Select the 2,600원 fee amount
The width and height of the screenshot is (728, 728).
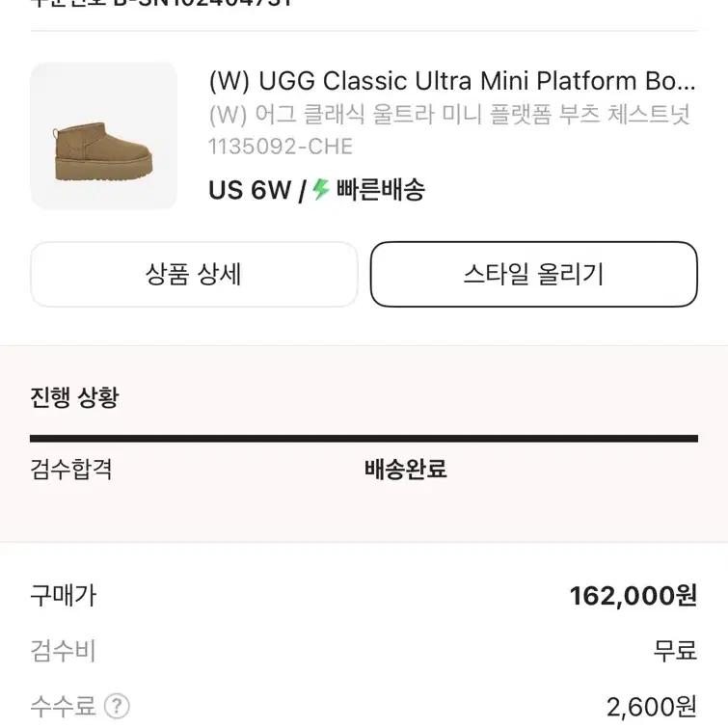click(652, 707)
